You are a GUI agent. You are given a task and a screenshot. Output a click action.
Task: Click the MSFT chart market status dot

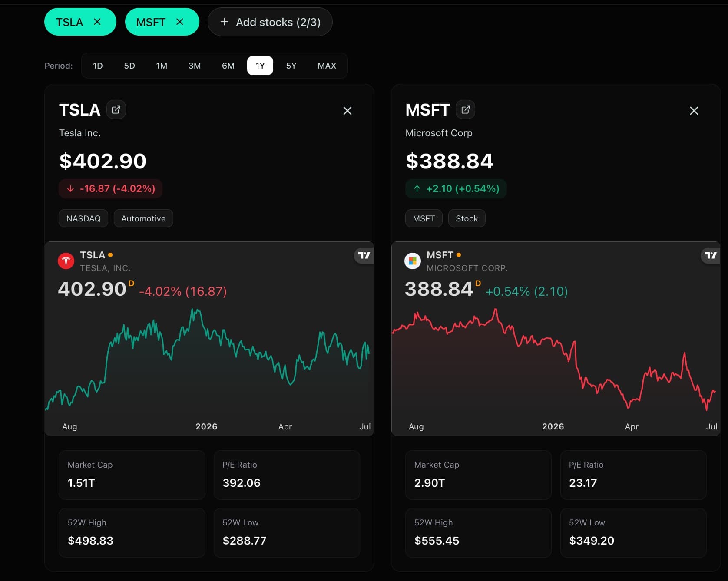(459, 255)
